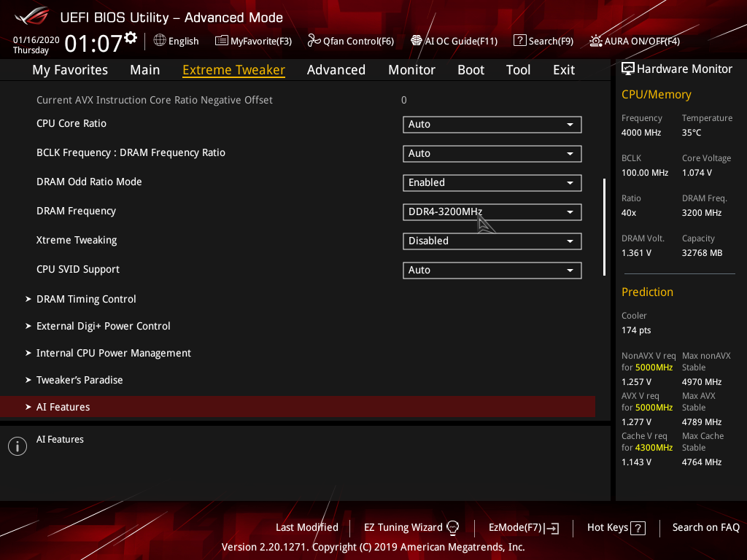Image resolution: width=747 pixels, height=560 pixels.
Task: Open Qfan Control fan icon
Action: (x=314, y=41)
